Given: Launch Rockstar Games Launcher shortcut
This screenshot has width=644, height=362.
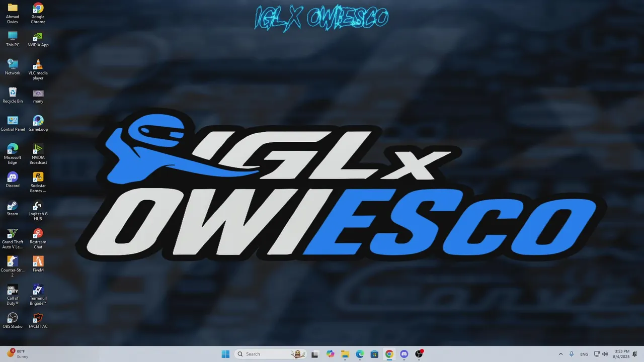Looking at the screenshot, I should pos(38,182).
